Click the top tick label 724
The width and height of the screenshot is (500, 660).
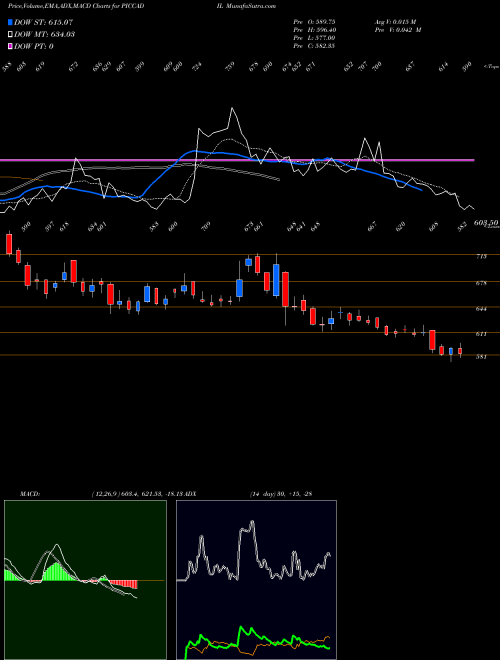pyautogui.click(x=197, y=67)
